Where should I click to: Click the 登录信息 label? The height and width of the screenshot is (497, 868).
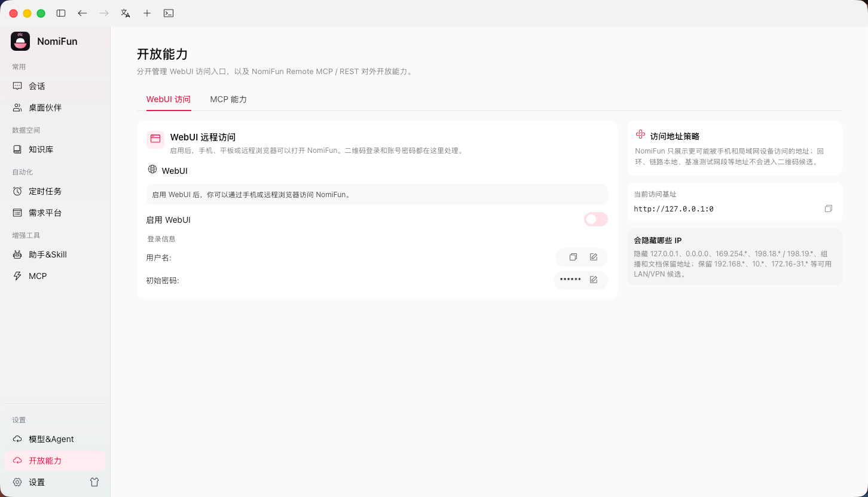point(161,239)
